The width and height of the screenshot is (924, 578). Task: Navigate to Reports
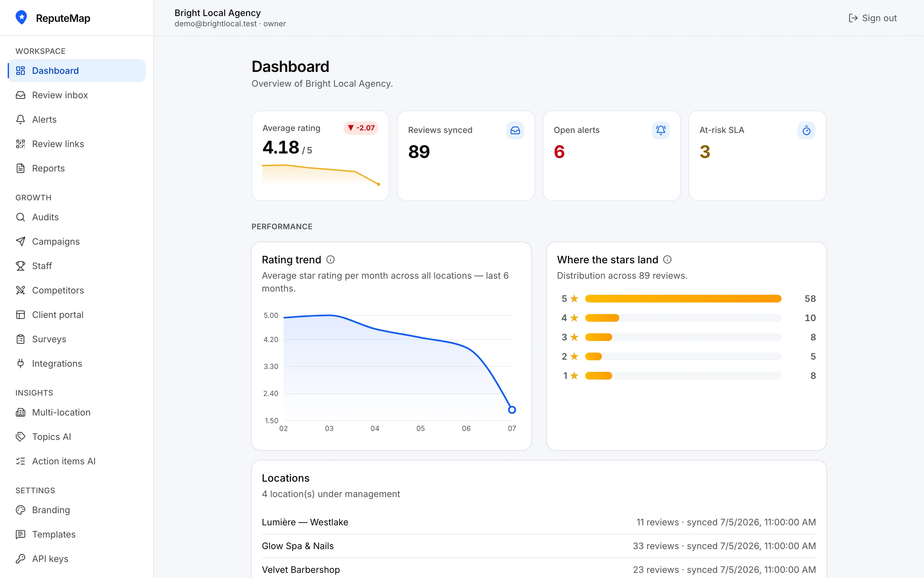tap(77, 169)
